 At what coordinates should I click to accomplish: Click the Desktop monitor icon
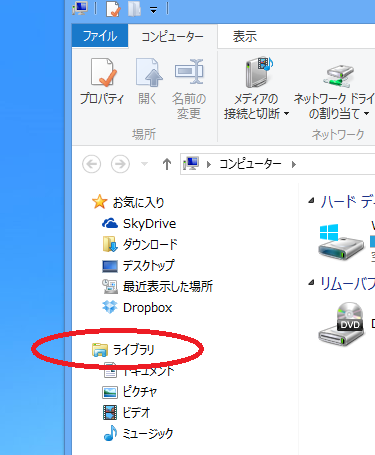tap(110, 266)
